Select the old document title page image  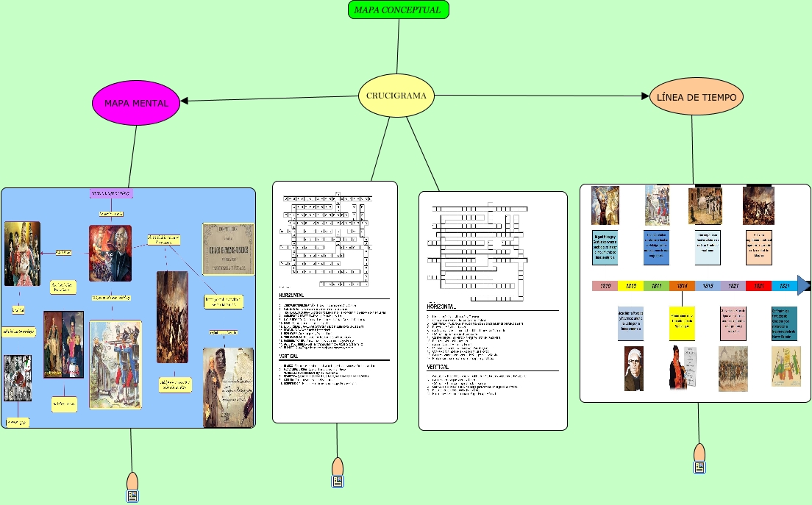click(228, 248)
